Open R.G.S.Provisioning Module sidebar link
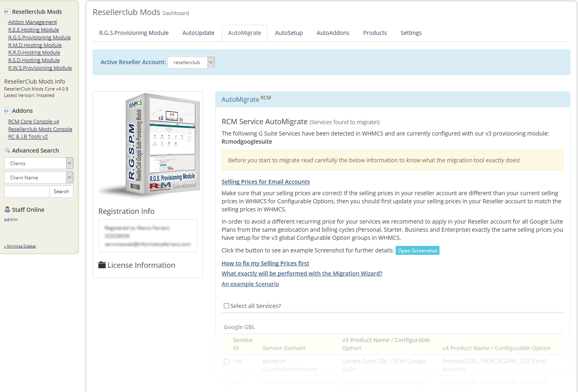The image size is (578, 392). pyautogui.click(x=39, y=38)
